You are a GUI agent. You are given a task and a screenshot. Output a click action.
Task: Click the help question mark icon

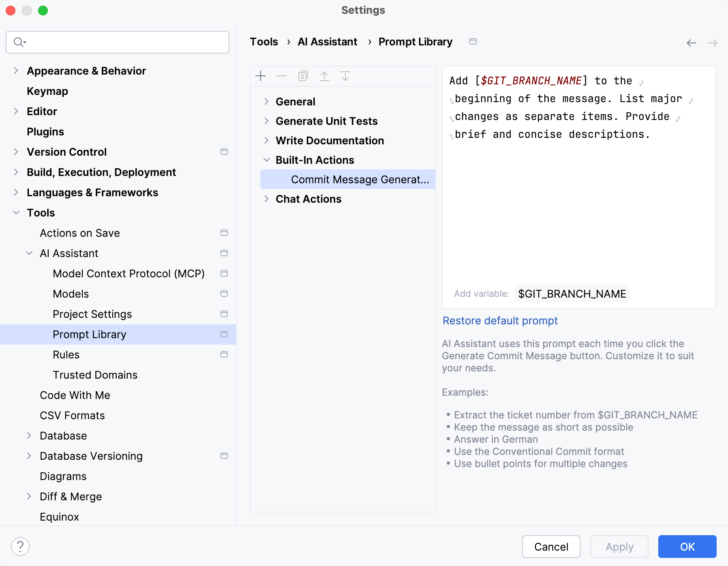click(20, 547)
